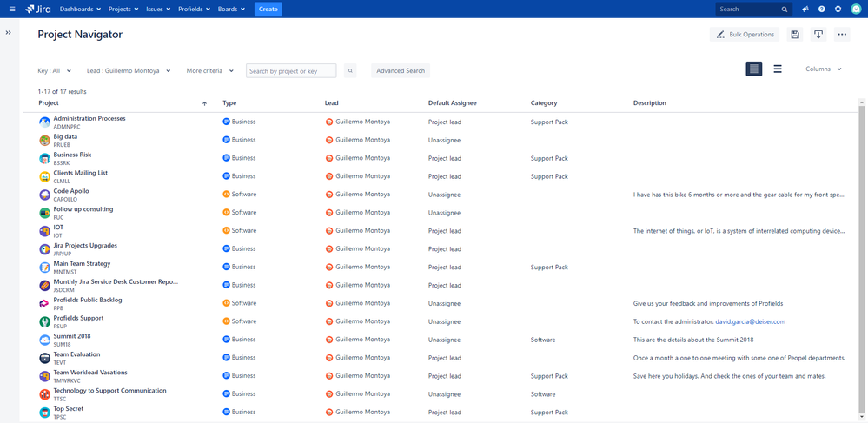Click the Big data project avatar
868x423 pixels.
pos(45,140)
